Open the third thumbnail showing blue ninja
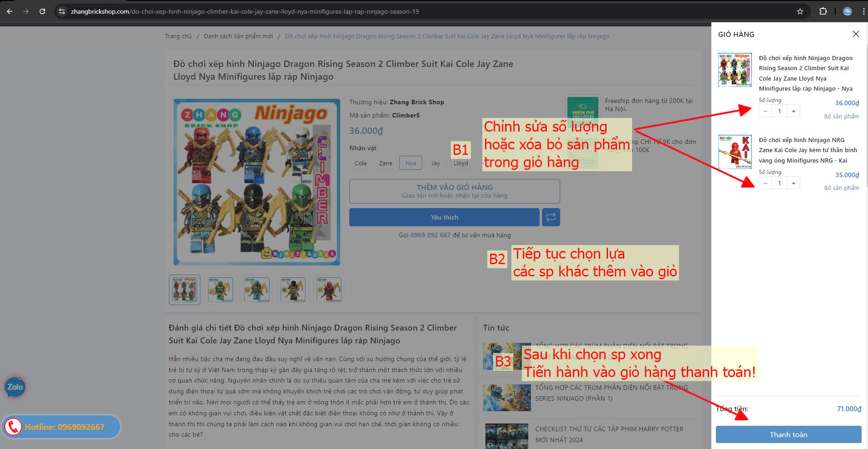Viewport: 868px width, 449px height. (256, 290)
